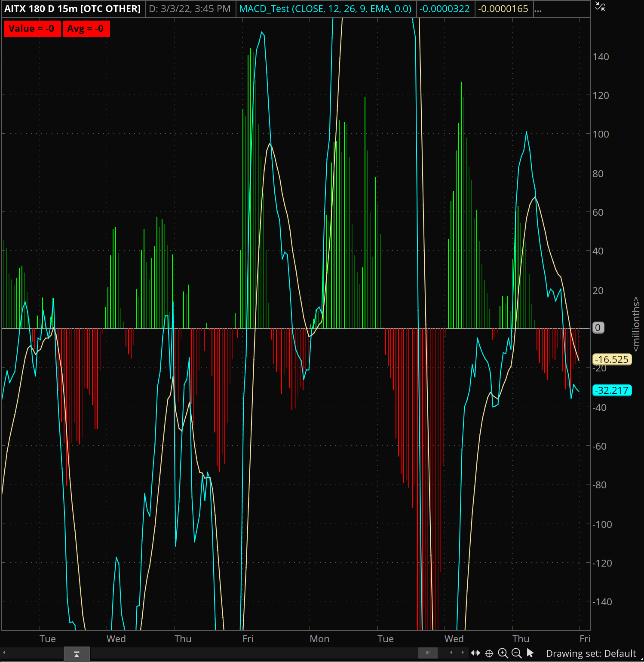The image size is (644, 662).
Task: Click the <millionths> axis unit label
Action: click(636, 324)
